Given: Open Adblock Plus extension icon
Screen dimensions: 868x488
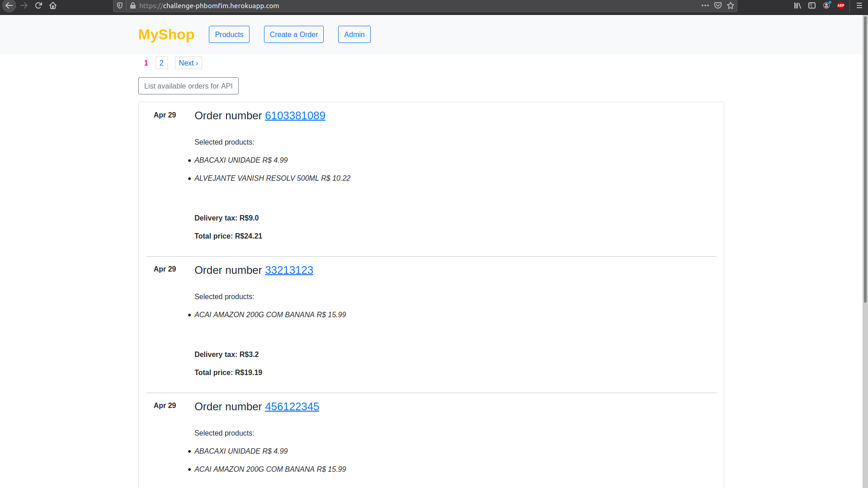Looking at the screenshot, I should (841, 6).
